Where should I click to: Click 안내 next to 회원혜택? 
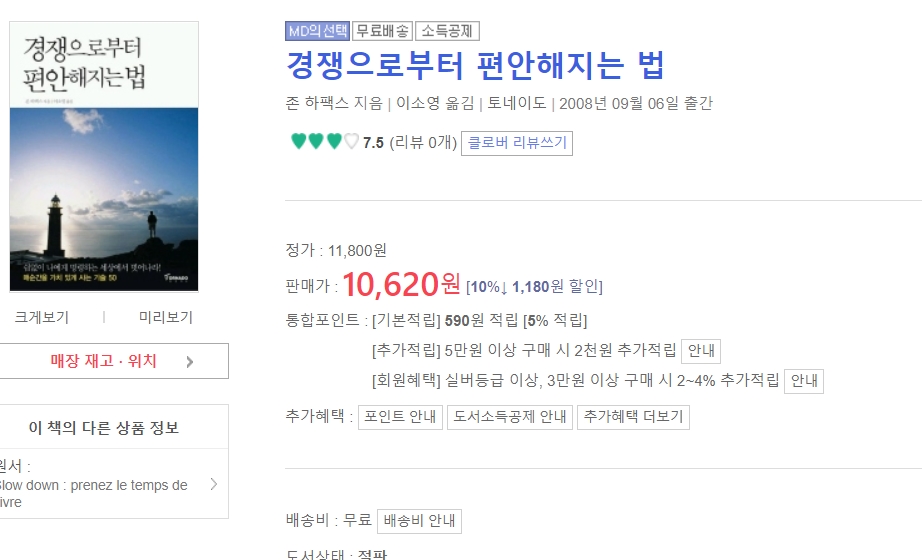[804, 381]
